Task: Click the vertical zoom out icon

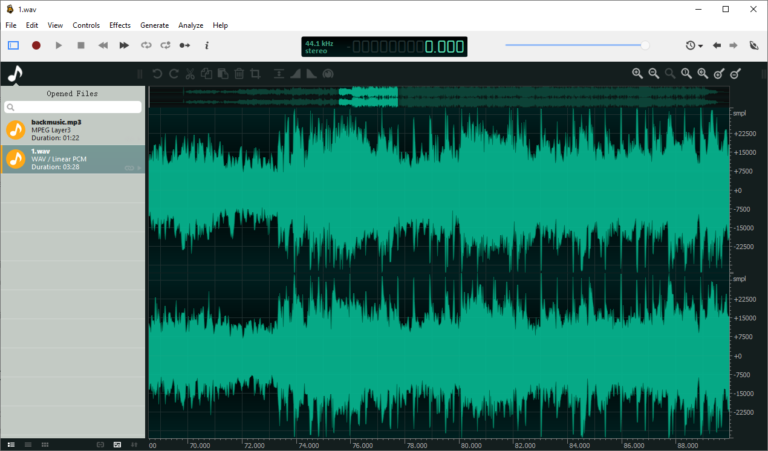Action: click(736, 73)
